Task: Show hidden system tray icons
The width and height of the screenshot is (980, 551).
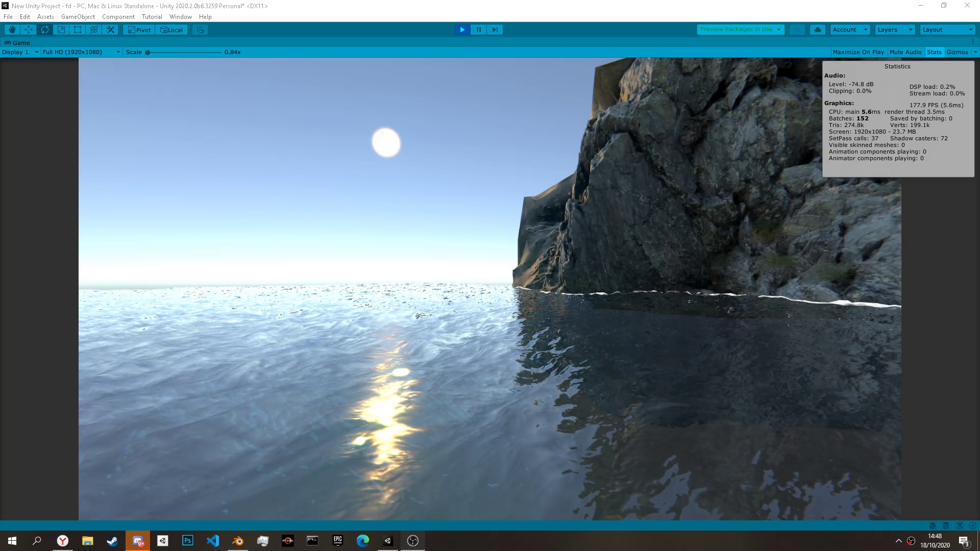Action: 898,541
